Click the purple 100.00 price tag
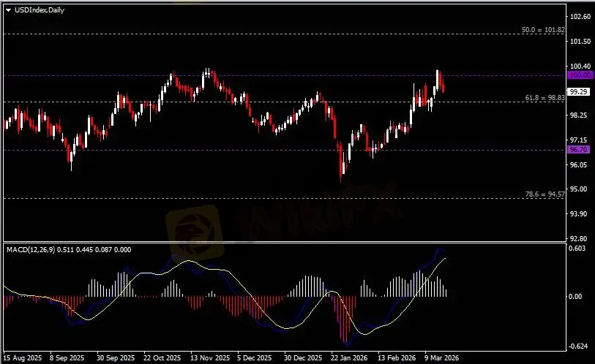This screenshot has width=595, height=364. click(x=579, y=75)
